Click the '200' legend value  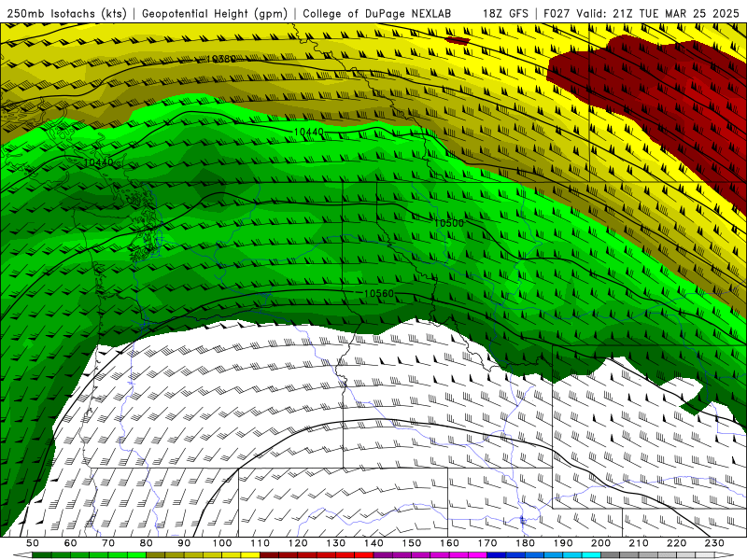(x=601, y=543)
